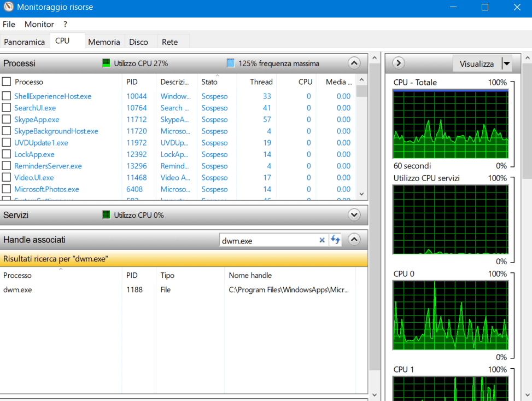
Task: Click the Resource Monitor app icon in title bar
Action: click(x=8, y=7)
